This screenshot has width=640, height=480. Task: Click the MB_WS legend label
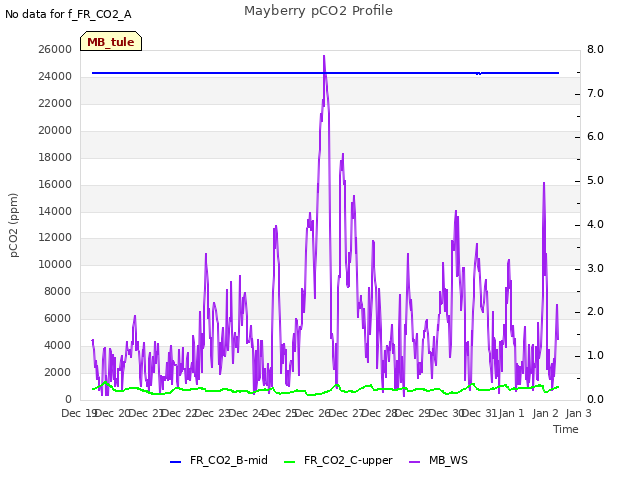(448, 460)
